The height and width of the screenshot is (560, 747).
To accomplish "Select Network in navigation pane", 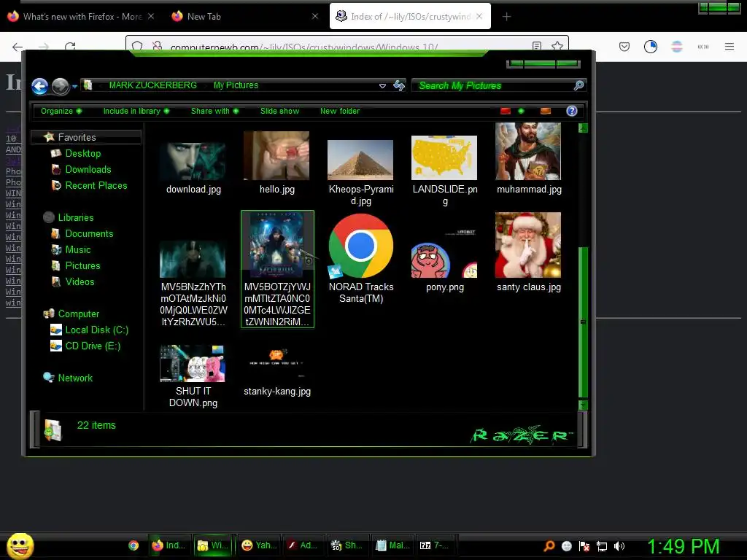I will click(75, 378).
